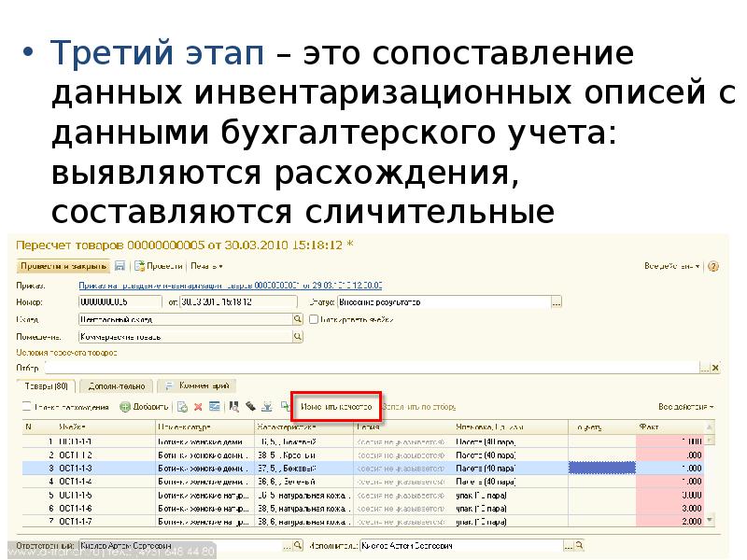Open help via the question mark icon
This screenshot has height=560, width=747.
point(714,266)
